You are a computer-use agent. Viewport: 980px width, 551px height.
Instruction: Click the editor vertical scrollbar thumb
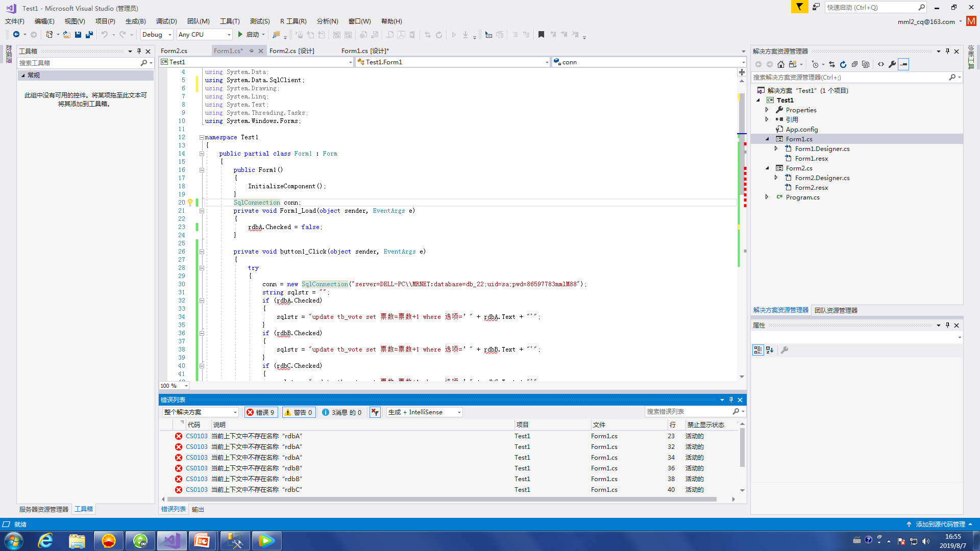(x=742, y=143)
